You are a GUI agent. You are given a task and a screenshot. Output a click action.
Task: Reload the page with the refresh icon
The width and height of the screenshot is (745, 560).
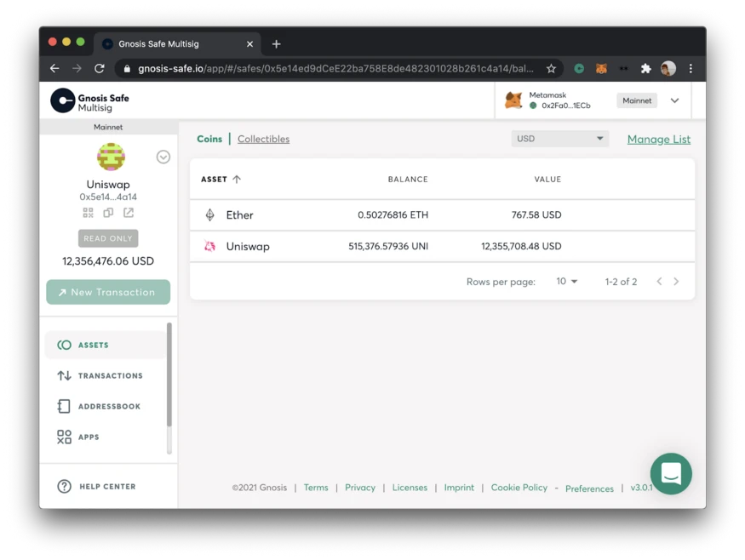click(100, 68)
